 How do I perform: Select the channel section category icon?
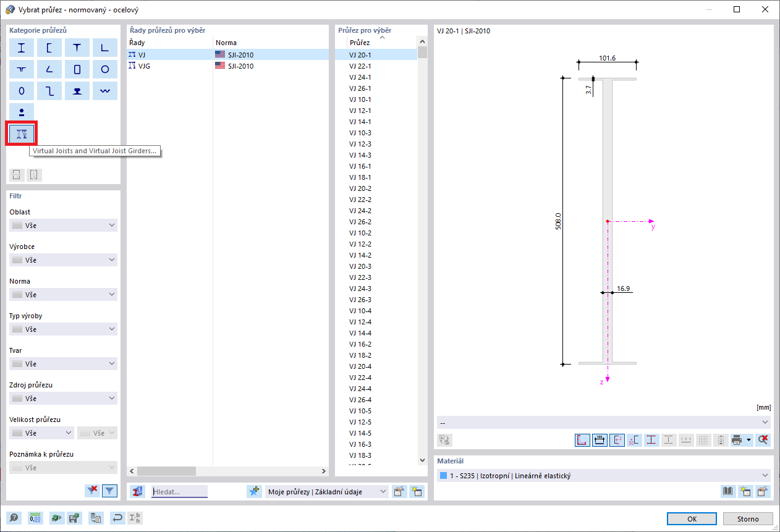click(x=49, y=48)
